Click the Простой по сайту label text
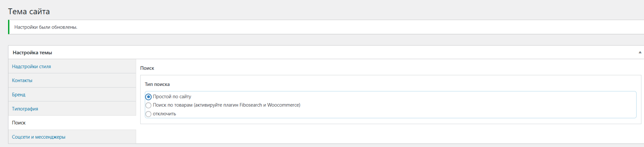 pyautogui.click(x=172, y=97)
